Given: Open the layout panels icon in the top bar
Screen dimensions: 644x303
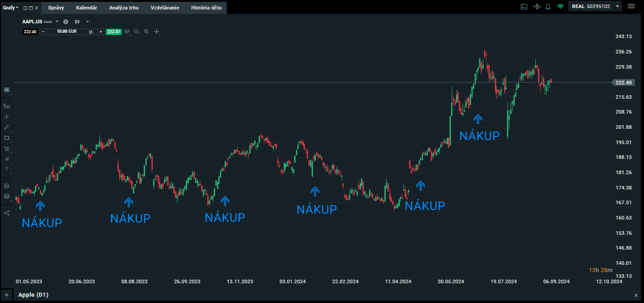Looking at the screenshot, I should click(x=524, y=7).
